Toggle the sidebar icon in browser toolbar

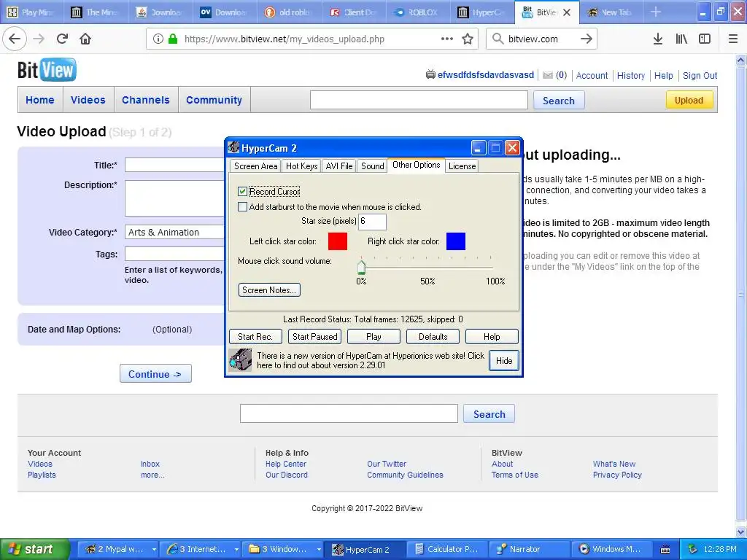(705, 39)
